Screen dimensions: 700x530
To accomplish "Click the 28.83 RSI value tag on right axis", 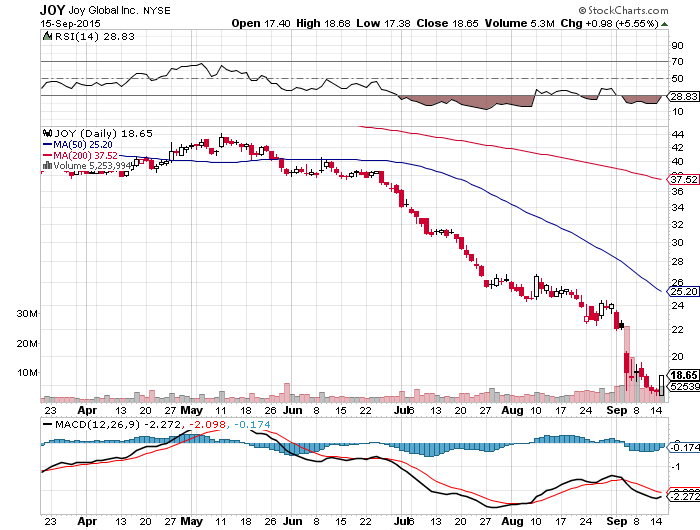I will point(684,96).
